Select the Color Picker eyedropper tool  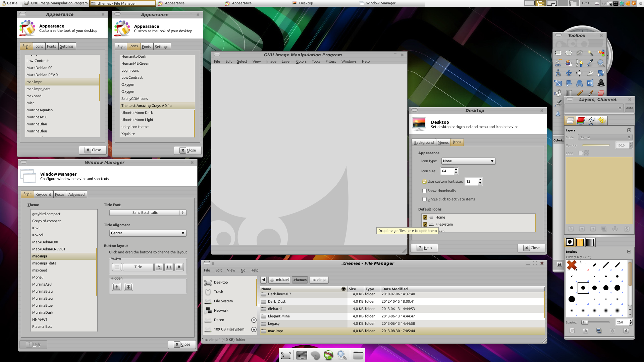(590, 63)
